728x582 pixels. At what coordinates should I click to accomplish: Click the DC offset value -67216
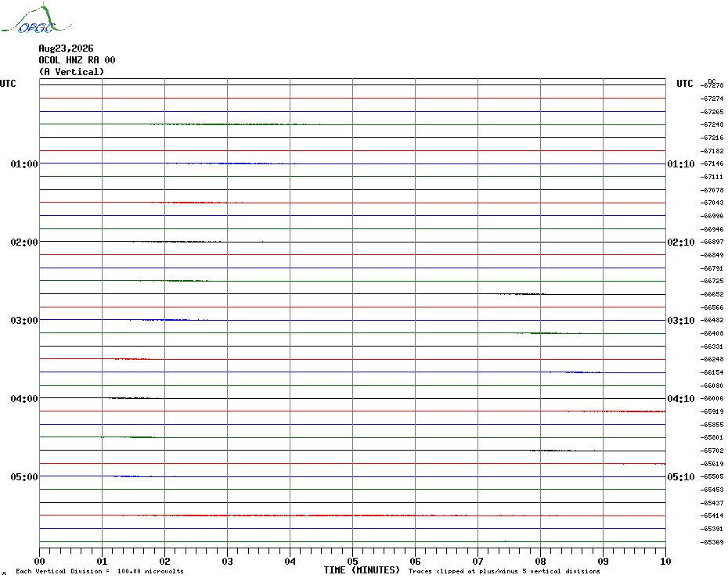click(x=712, y=138)
